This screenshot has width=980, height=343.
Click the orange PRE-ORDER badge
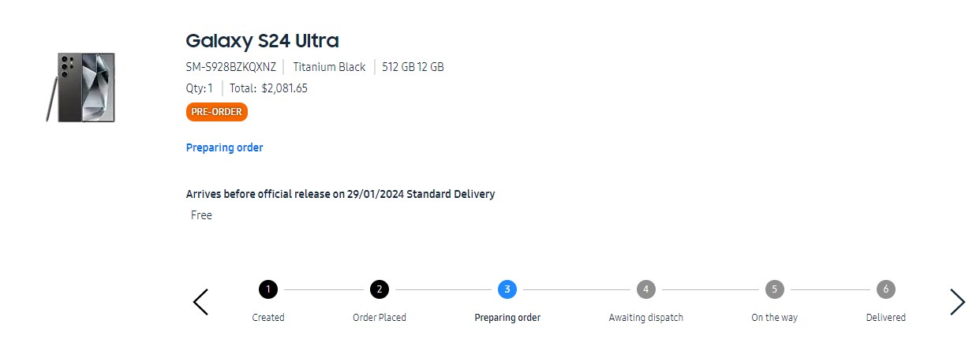[x=217, y=112]
